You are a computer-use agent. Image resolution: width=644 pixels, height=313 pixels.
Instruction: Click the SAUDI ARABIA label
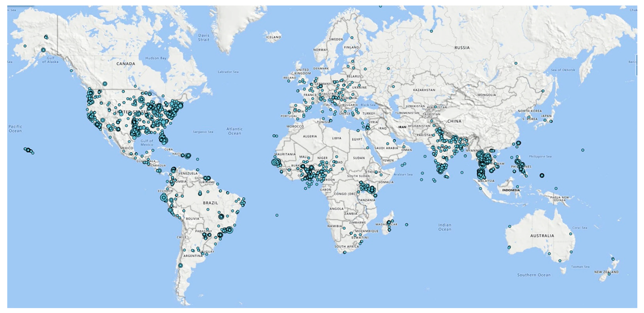click(386, 148)
